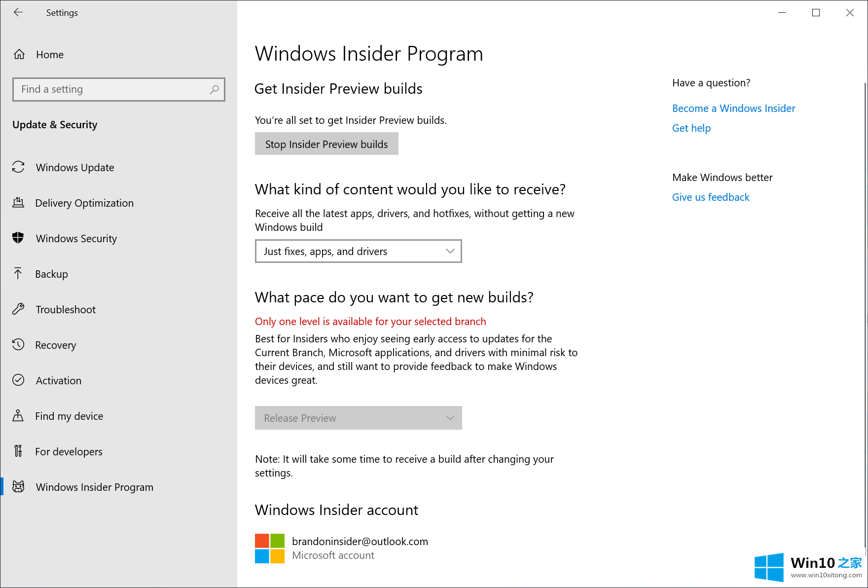This screenshot has height=588, width=868.
Task: Click the For developers tools icon
Action: pos(18,451)
